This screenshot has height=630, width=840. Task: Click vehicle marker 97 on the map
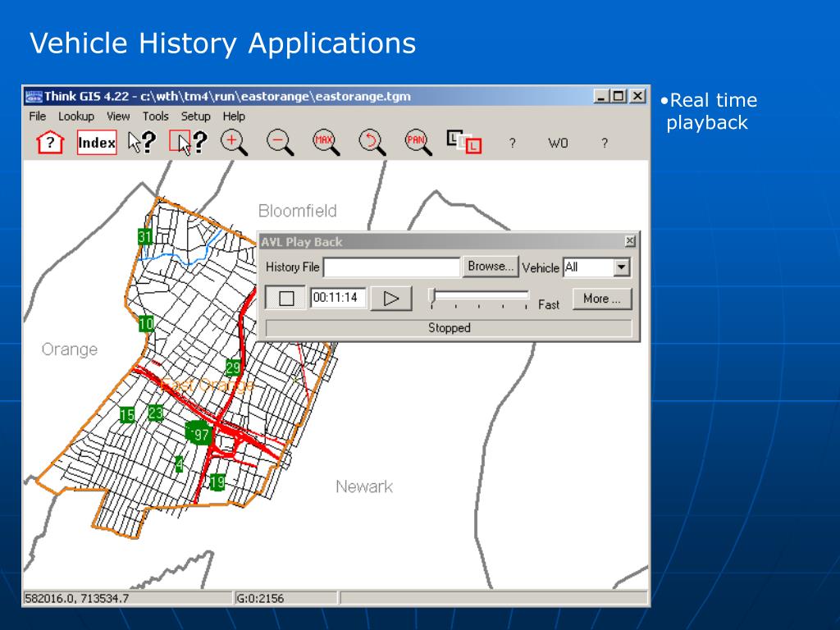[199, 433]
